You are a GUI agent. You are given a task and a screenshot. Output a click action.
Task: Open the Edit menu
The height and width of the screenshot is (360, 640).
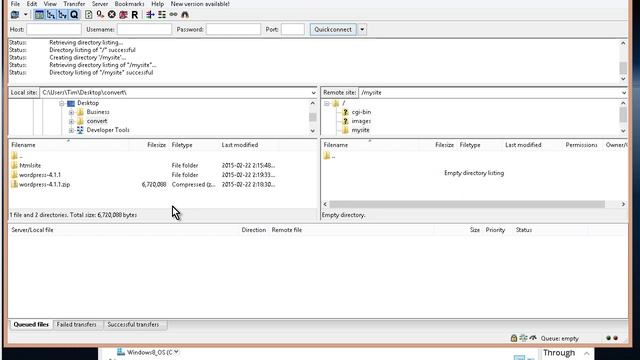click(32, 4)
